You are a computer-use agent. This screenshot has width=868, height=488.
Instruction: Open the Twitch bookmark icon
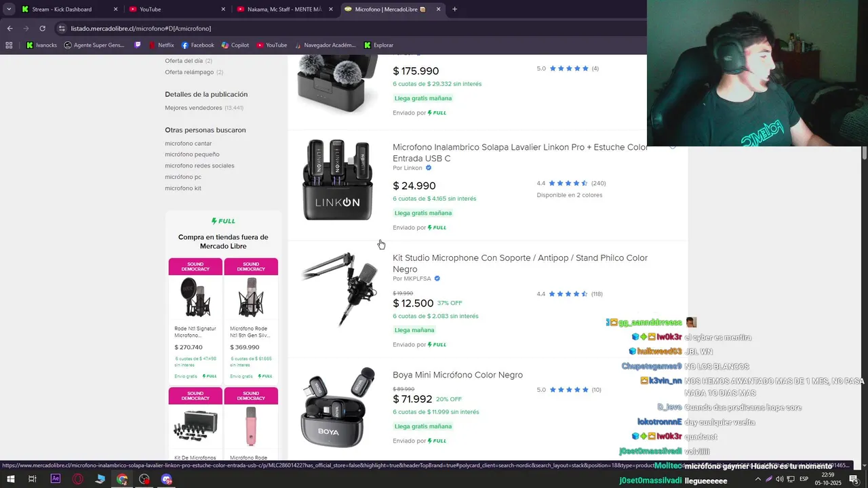point(138,45)
